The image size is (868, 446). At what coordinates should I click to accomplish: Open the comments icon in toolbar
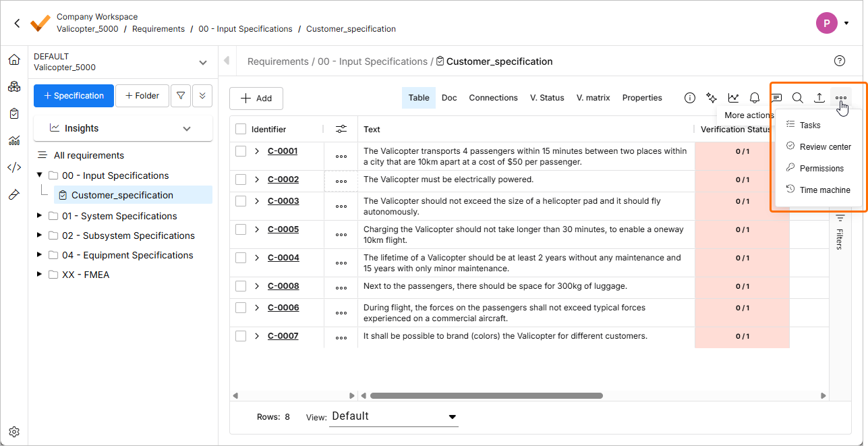coord(776,98)
